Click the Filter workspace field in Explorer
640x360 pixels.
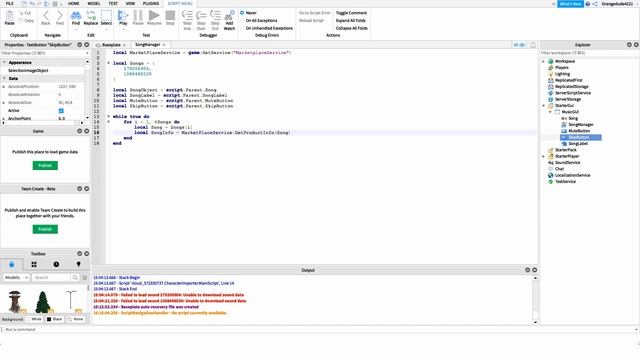click(x=589, y=53)
